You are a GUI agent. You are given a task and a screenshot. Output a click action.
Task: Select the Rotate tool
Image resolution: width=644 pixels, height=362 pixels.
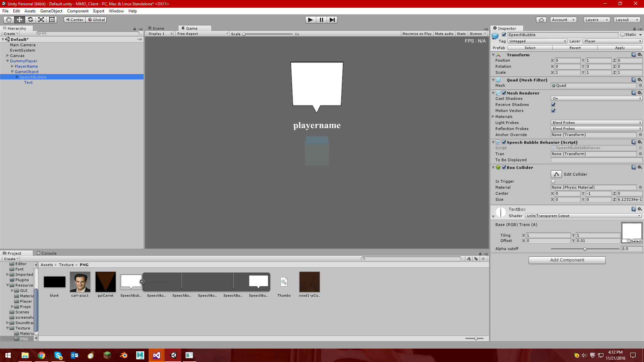(30, 20)
